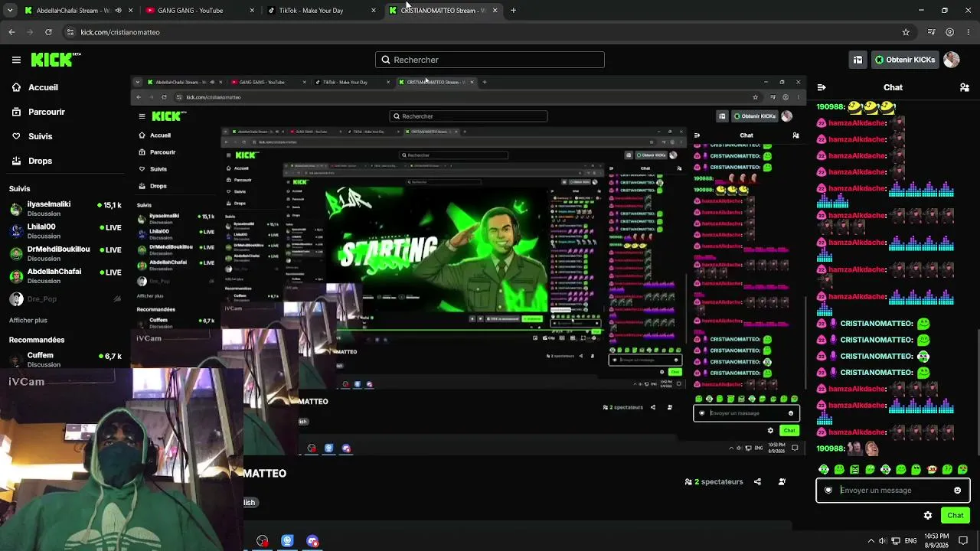This screenshot has width=980, height=551.
Task: Open the DrMehdiBoukillou followed channel
Action: (x=65, y=253)
